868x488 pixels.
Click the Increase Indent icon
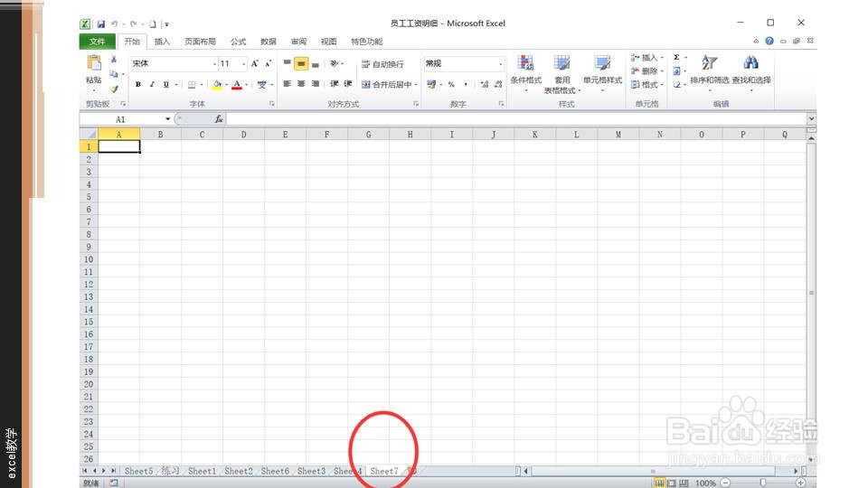[x=347, y=84]
